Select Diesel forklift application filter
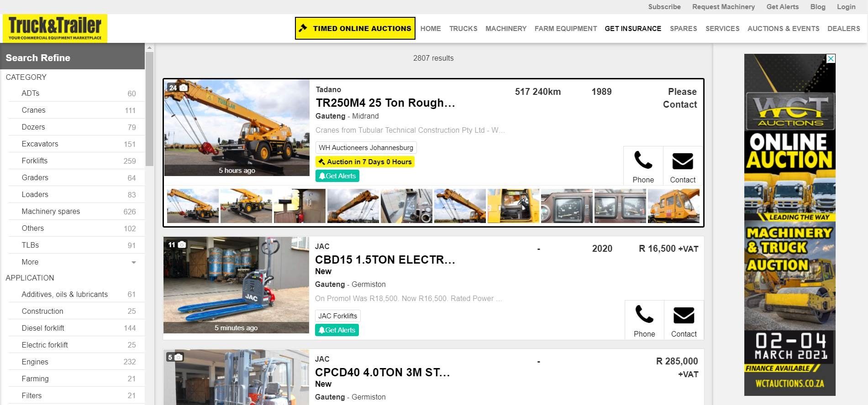The width and height of the screenshot is (868, 405). click(x=76, y=328)
